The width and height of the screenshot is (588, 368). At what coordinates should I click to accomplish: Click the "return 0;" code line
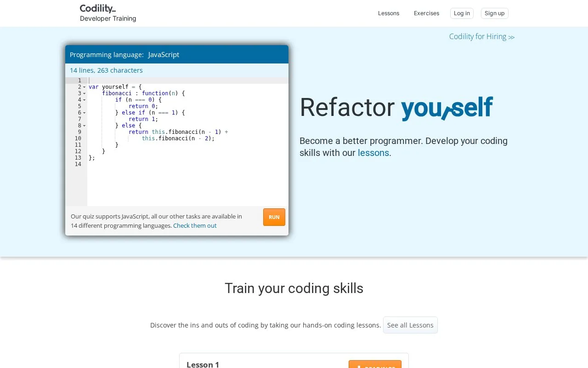tap(143, 106)
